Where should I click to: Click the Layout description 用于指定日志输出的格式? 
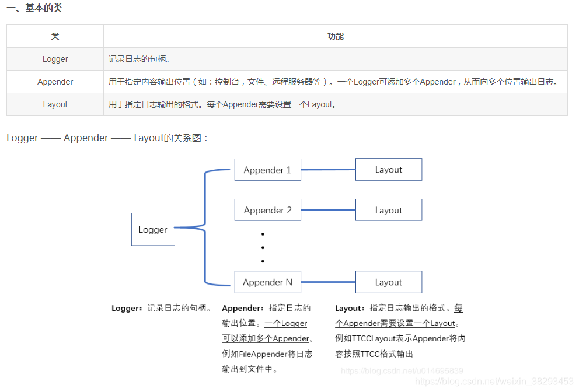(222, 104)
